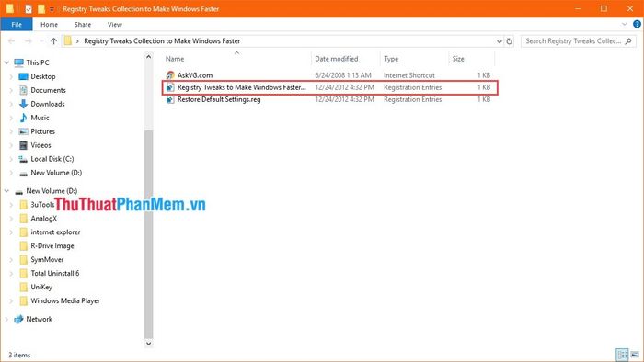Click the Restore Default Settings.reg name
This screenshot has height=362, width=644.
[x=219, y=99]
